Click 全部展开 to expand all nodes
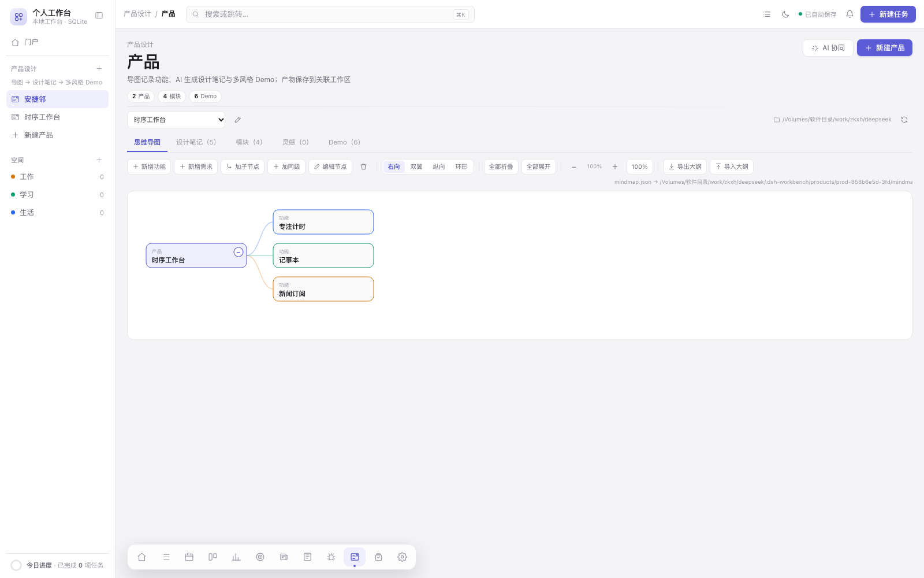This screenshot has width=924, height=578. coord(539,167)
